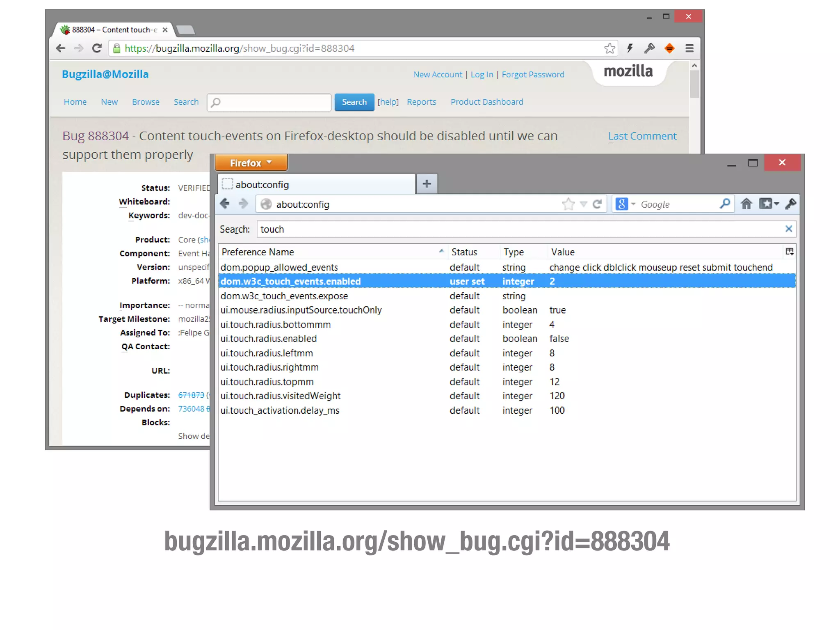Screen dimensions: 840x630
Task: Go back in the Firefox window
Action: pyautogui.click(x=225, y=204)
